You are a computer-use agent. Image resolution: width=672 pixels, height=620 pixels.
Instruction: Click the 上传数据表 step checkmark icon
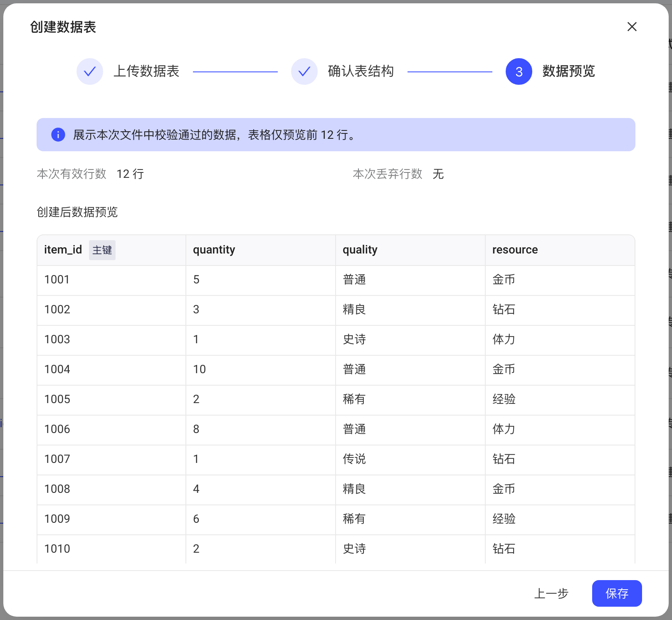90,71
